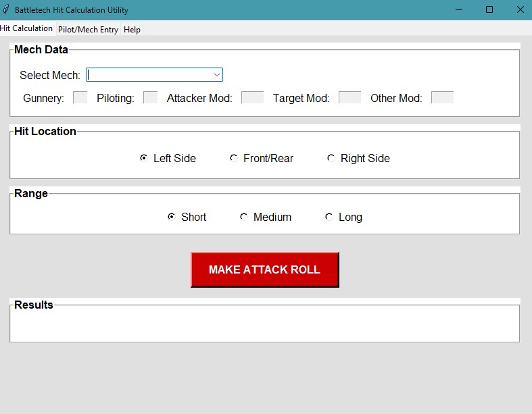Click the Attacker Mod field

point(252,97)
